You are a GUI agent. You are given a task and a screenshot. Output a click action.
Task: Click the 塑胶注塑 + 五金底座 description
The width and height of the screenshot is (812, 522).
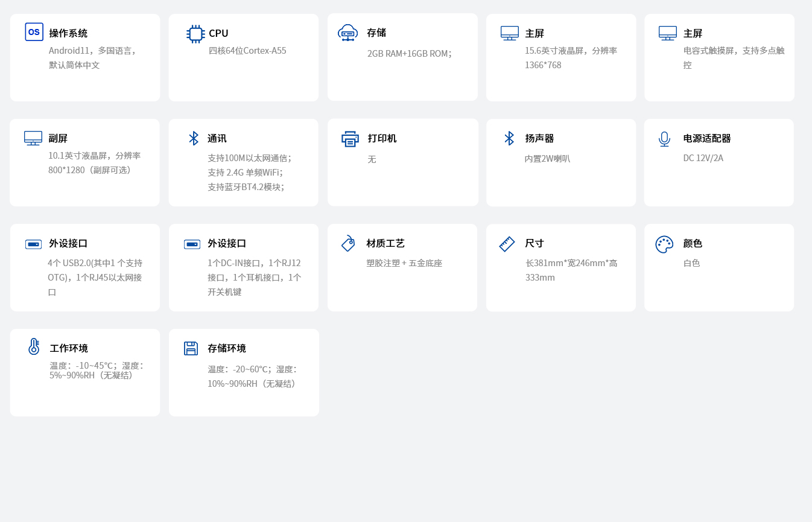[404, 263]
